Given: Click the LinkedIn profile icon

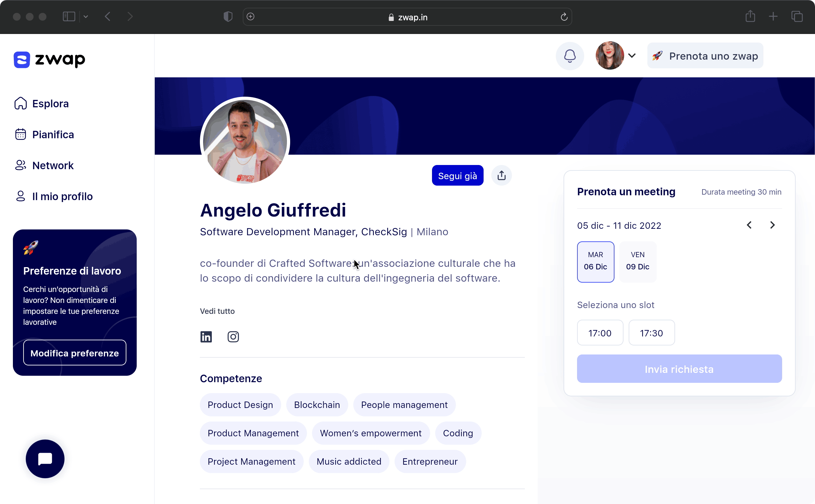Looking at the screenshot, I should [x=206, y=337].
